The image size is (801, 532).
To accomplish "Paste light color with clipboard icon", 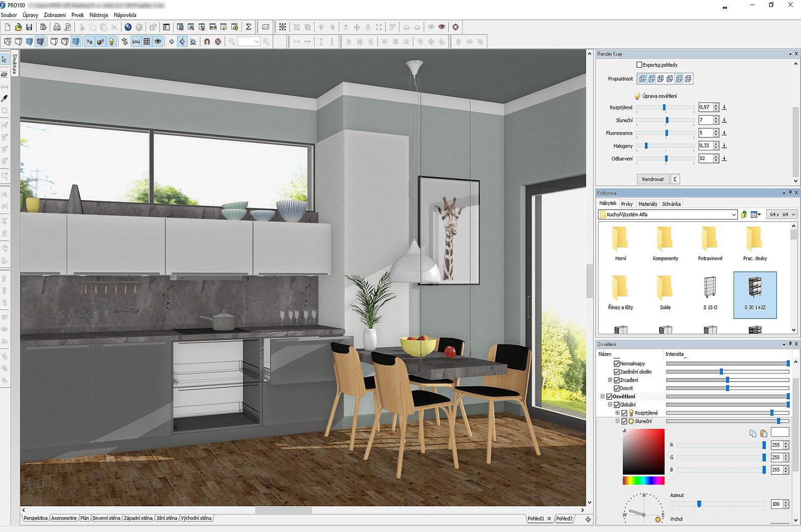I will pyautogui.click(x=763, y=433).
